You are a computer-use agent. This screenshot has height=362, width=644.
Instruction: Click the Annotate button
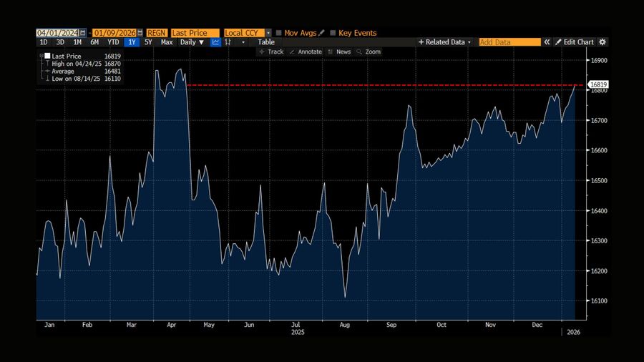click(306, 52)
